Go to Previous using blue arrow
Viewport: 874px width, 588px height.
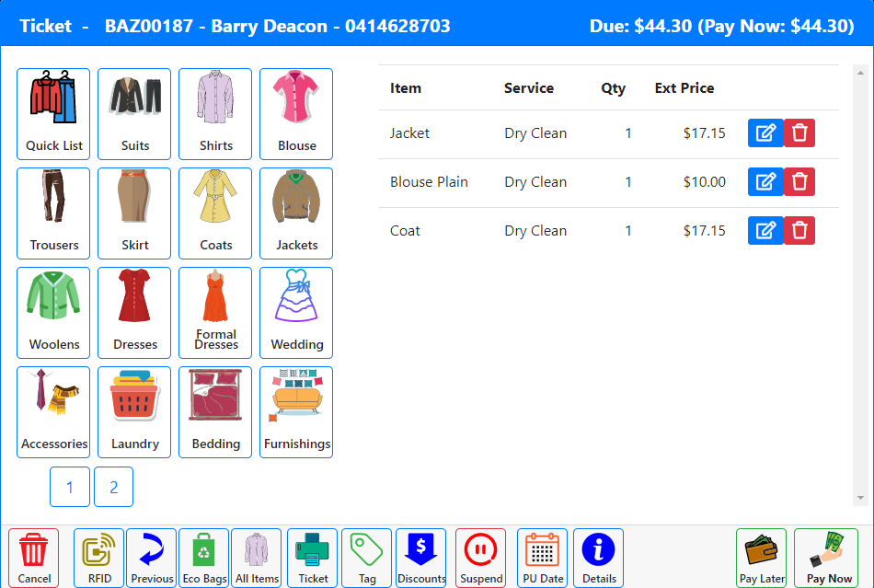click(x=151, y=558)
